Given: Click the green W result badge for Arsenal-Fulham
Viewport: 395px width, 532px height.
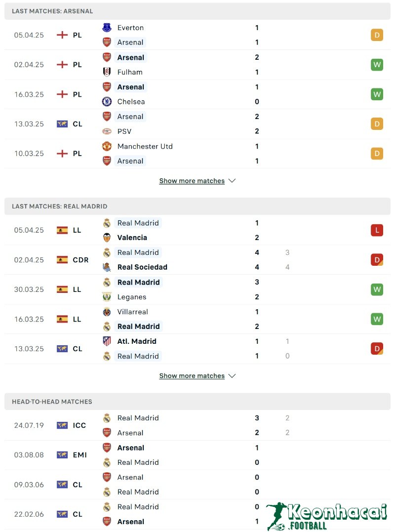Looking at the screenshot, I should pyautogui.click(x=377, y=65).
